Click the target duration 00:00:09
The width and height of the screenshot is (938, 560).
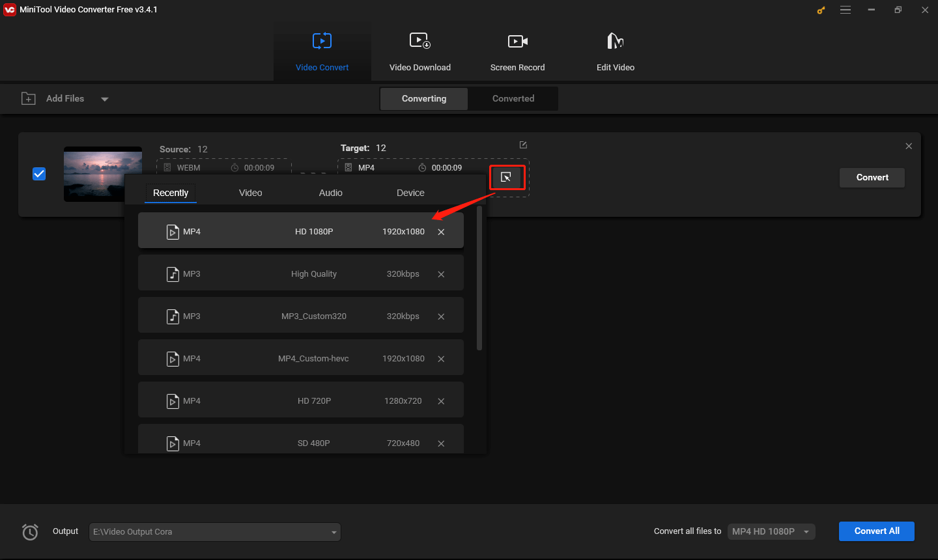click(x=447, y=168)
